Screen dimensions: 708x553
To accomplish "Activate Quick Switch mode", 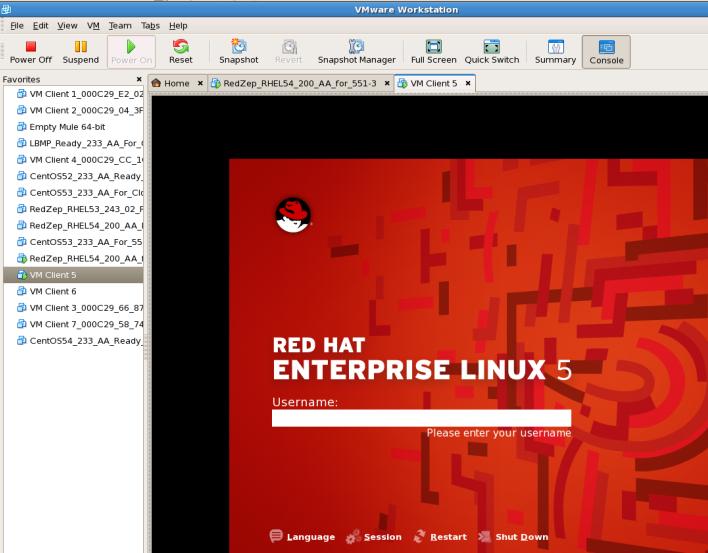I will pyautogui.click(x=492, y=52).
